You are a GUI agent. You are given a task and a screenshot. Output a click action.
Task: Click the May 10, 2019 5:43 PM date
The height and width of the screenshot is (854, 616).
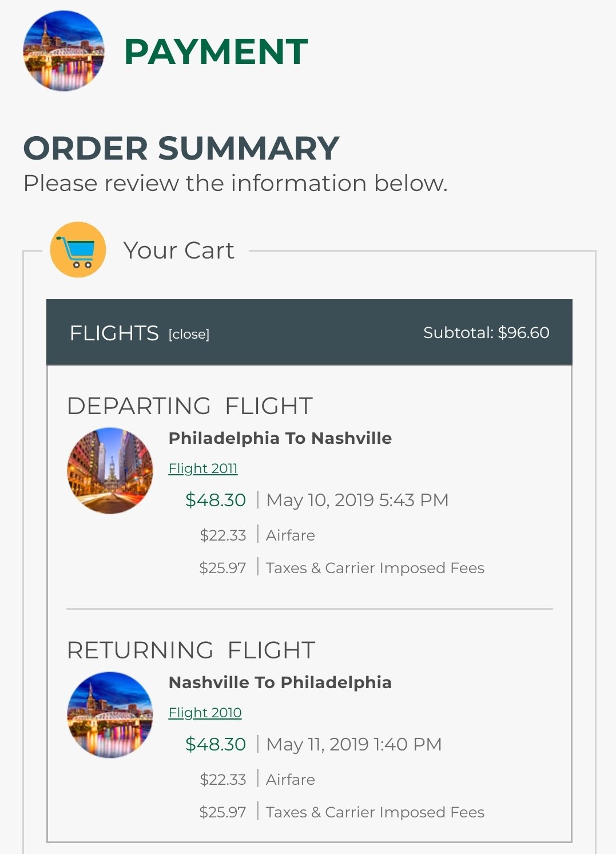[x=357, y=500]
